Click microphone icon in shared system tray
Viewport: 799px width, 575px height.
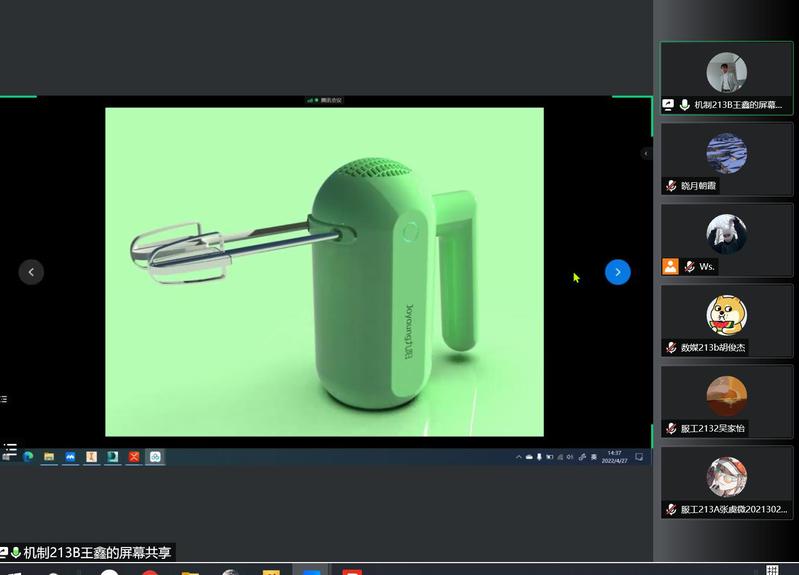(x=539, y=457)
